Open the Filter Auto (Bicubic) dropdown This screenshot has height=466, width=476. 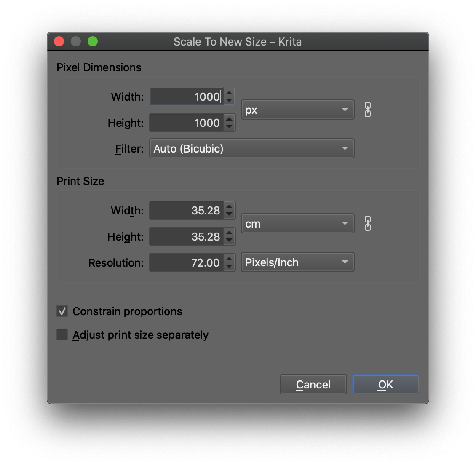pos(251,149)
